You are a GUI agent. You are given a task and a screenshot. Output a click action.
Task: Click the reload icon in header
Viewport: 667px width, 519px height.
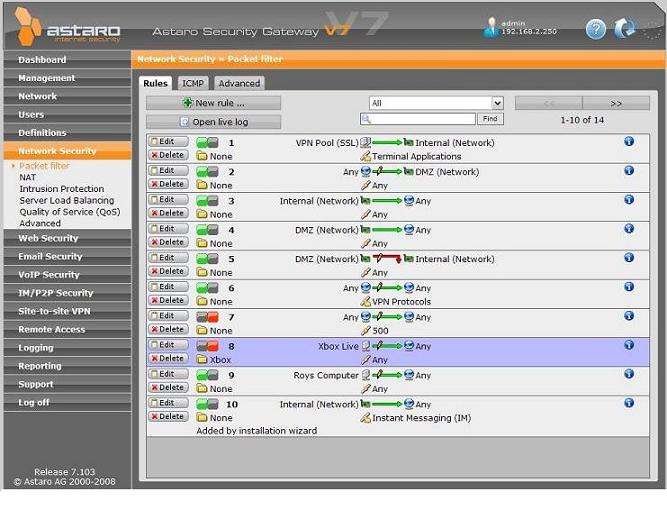point(625,29)
